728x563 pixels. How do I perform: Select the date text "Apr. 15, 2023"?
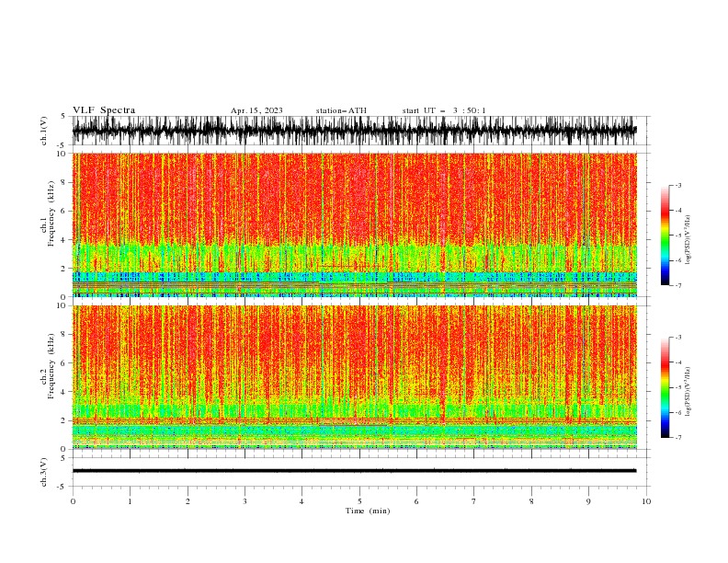(256, 110)
